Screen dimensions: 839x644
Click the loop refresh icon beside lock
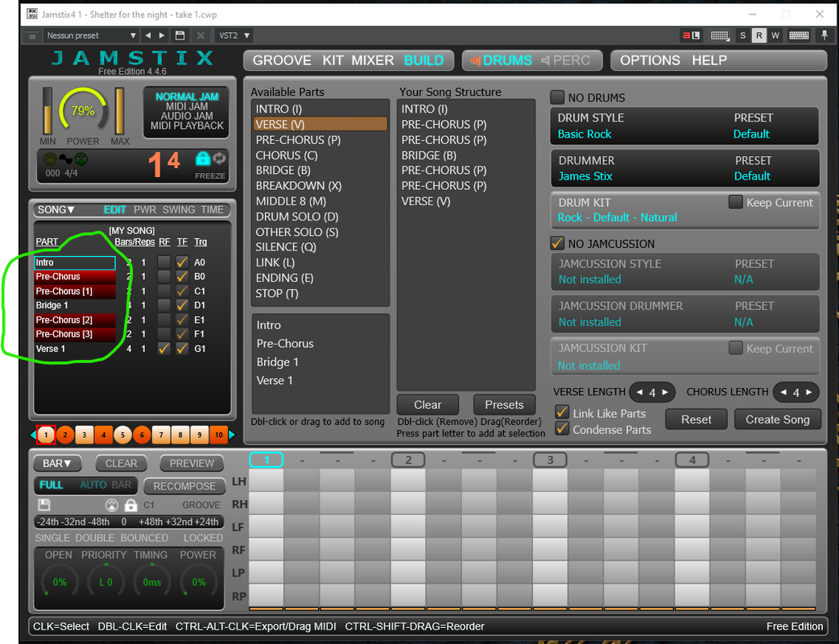coord(219,158)
